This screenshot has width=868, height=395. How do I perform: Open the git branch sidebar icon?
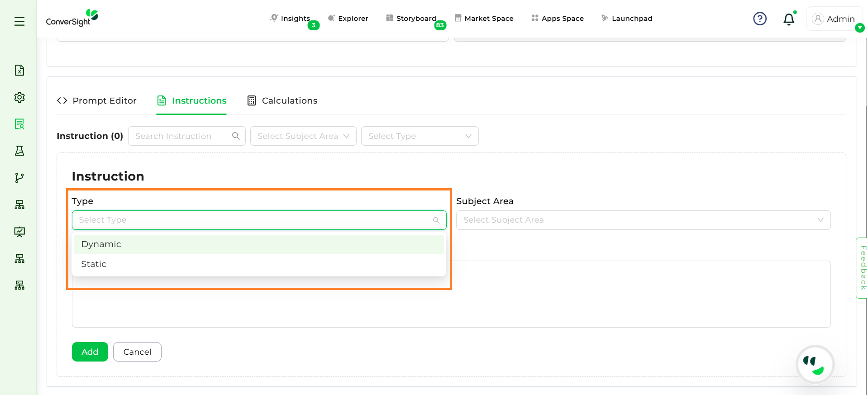pyautogui.click(x=19, y=178)
